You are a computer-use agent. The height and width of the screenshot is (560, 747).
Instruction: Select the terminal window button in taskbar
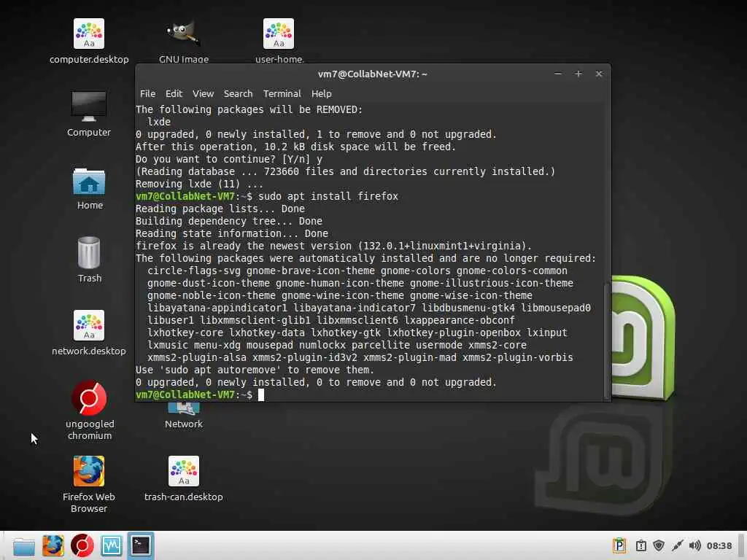(x=141, y=545)
